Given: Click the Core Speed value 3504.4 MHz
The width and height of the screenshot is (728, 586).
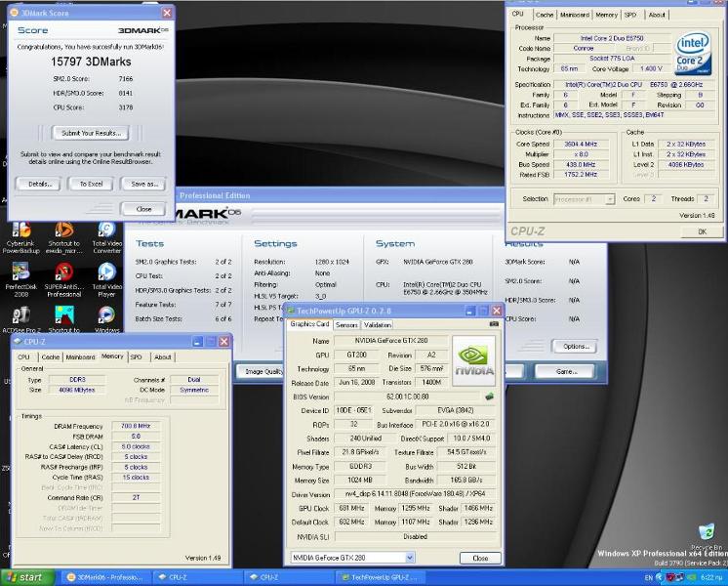Looking at the screenshot, I should [581, 145].
